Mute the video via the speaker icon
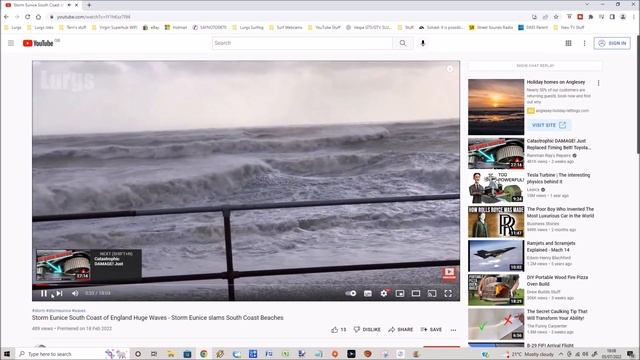 pos(75,293)
